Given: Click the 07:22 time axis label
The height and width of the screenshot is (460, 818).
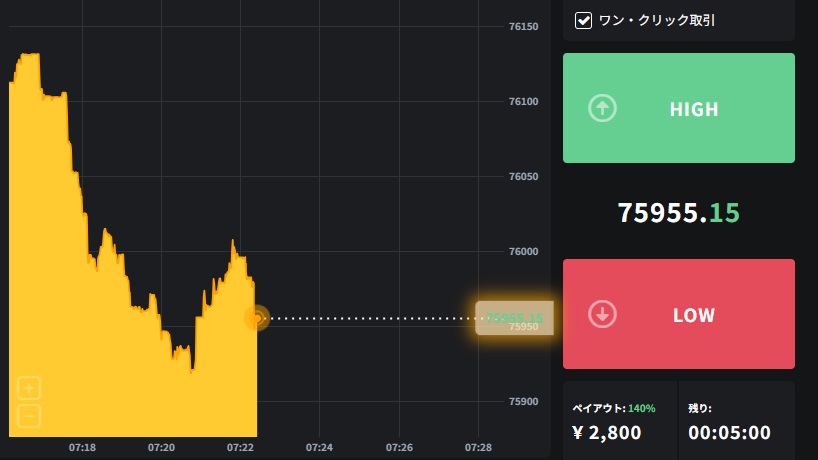Looking at the screenshot, I should [x=240, y=447].
